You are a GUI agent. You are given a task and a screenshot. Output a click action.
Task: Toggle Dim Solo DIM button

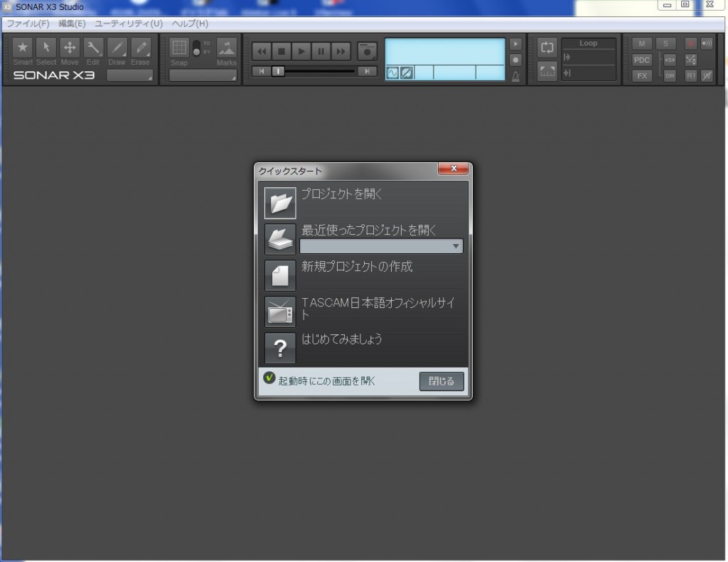click(x=670, y=75)
